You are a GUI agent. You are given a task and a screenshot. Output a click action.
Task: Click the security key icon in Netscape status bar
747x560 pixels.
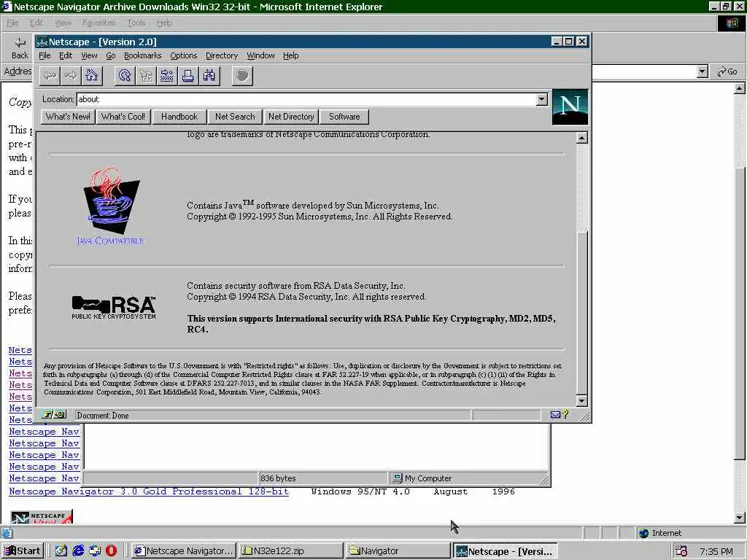(x=53, y=415)
